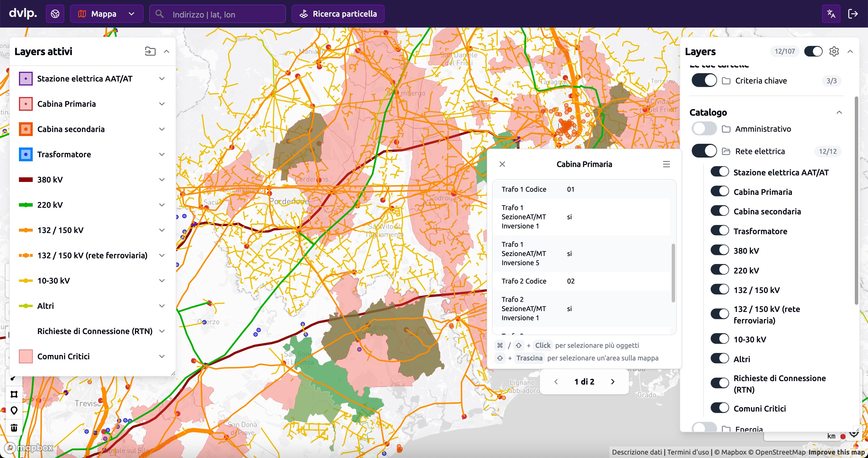Image resolution: width=868 pixels, height=458 pixels.
Task: Go to next result in 1 di 2 pager
Action: coord(613,382)
